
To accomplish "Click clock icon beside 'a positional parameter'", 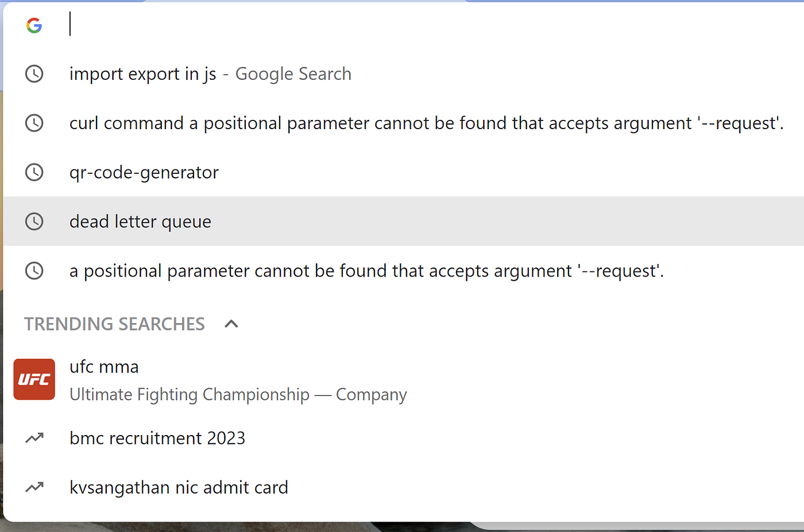I will [34, 271].
